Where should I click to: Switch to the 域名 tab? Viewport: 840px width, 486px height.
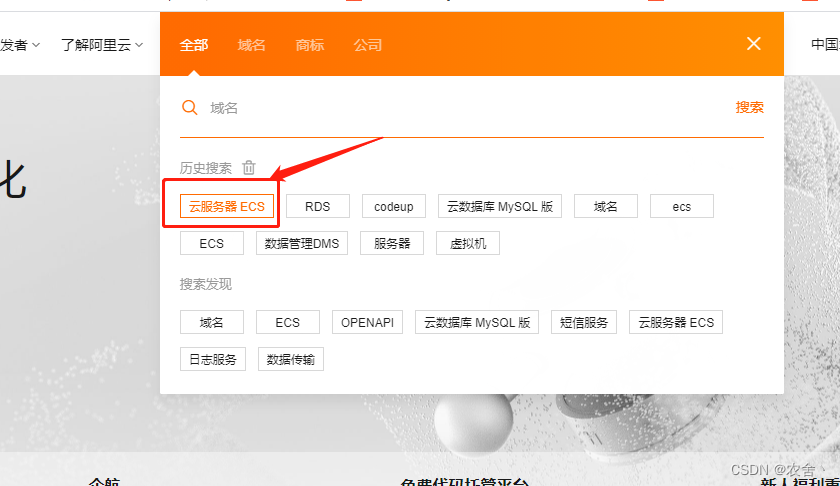(x=251, y=45)
